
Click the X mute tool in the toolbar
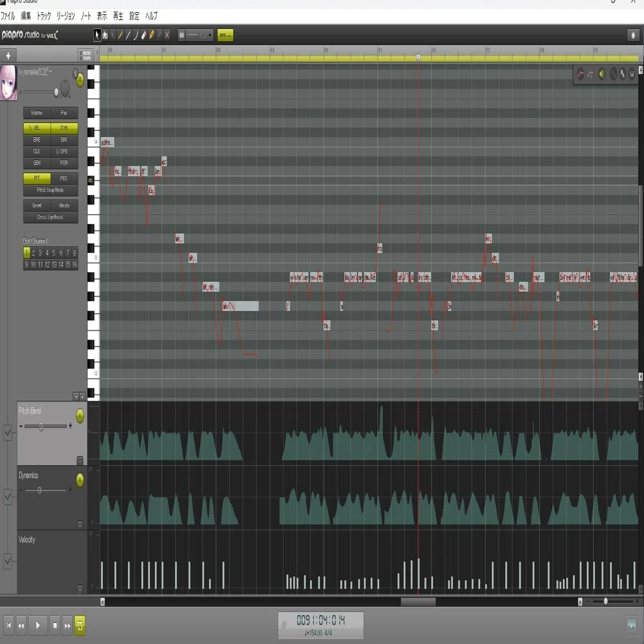[x=167, y=35]
